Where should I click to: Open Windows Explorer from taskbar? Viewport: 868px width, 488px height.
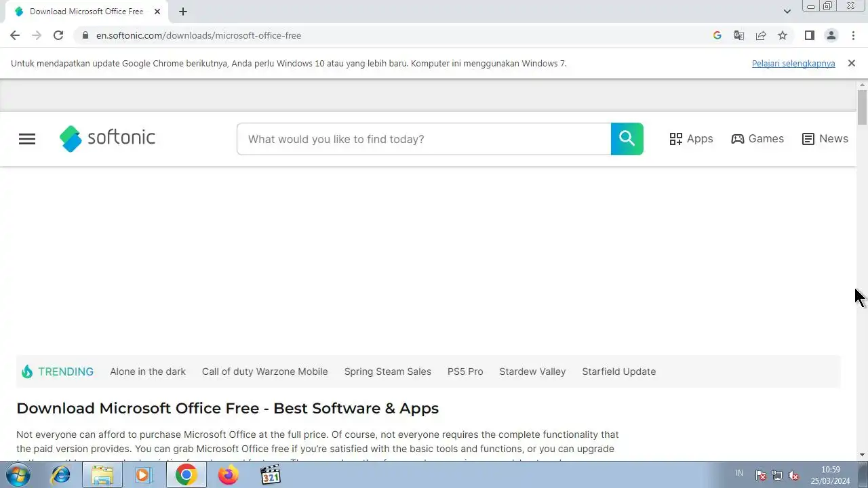tap(102, 475)
